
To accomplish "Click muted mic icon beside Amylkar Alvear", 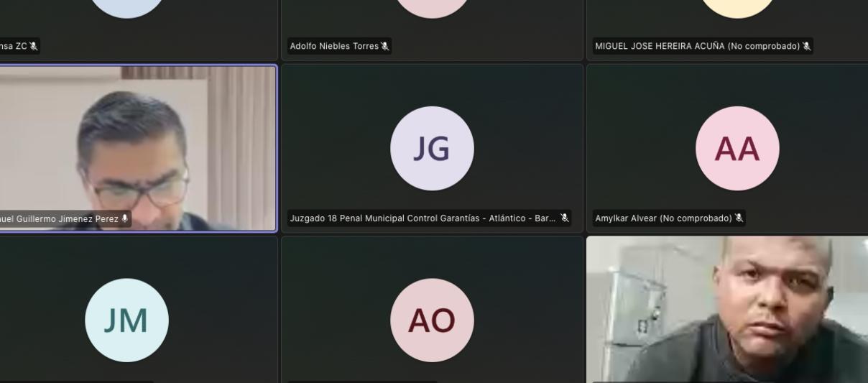I will click(739, 218).
